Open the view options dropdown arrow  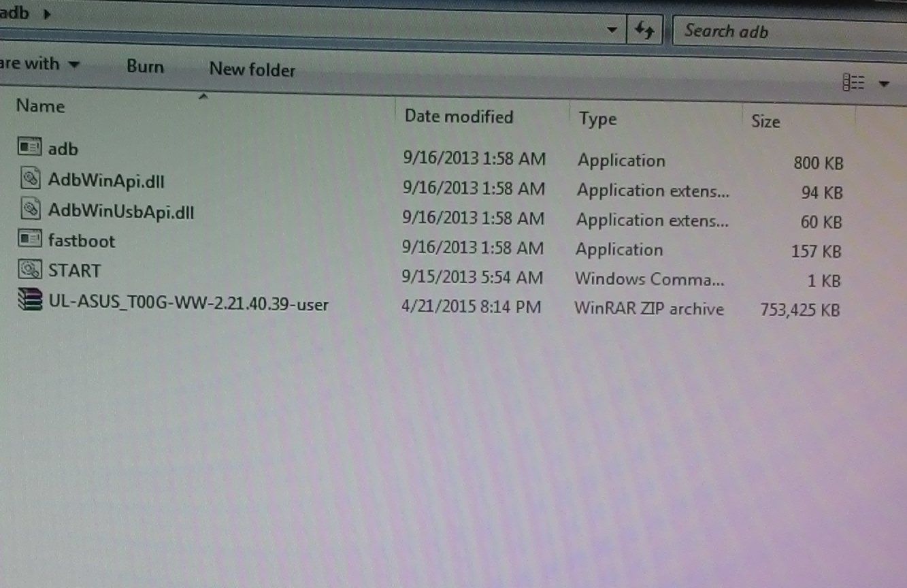pos(884,84)
